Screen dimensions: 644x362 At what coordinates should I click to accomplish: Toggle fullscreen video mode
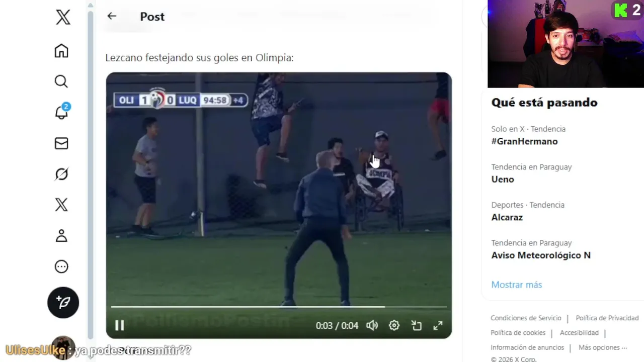[x=438, y=325]
